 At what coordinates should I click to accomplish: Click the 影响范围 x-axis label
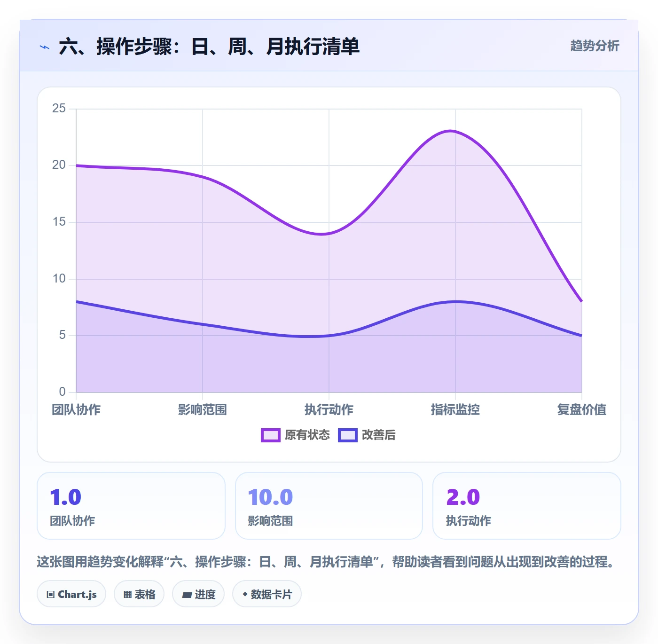point(203,410)
